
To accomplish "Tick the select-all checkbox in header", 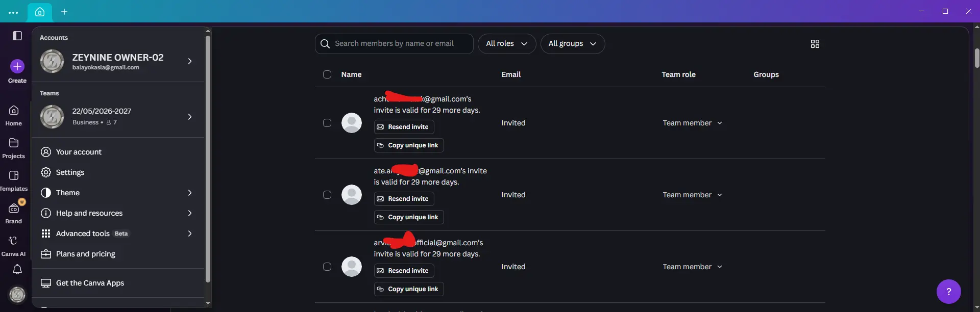I will pyautogui.click(x=327, y=74).
